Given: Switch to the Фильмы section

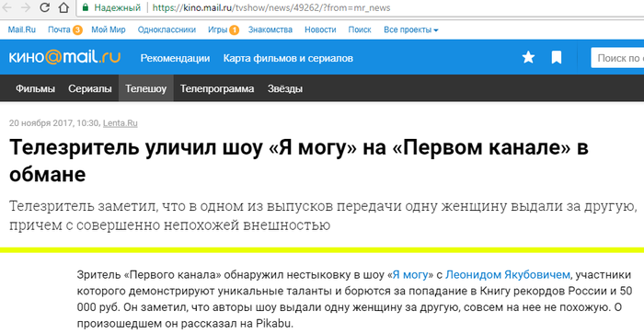Looking at the screenshot, I should [x=35, y=88].
